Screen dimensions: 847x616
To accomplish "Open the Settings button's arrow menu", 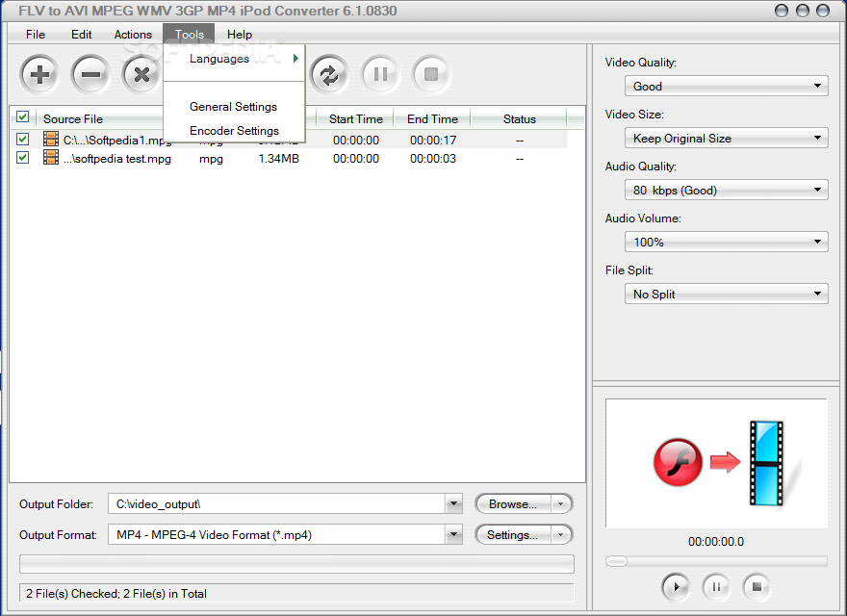I will point(561,535).
